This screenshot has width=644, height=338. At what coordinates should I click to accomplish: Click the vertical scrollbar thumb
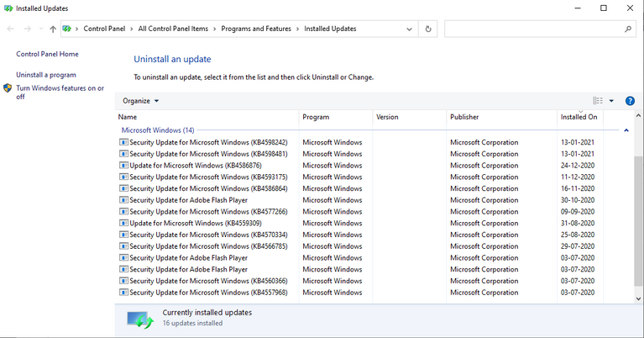point(638,221)
